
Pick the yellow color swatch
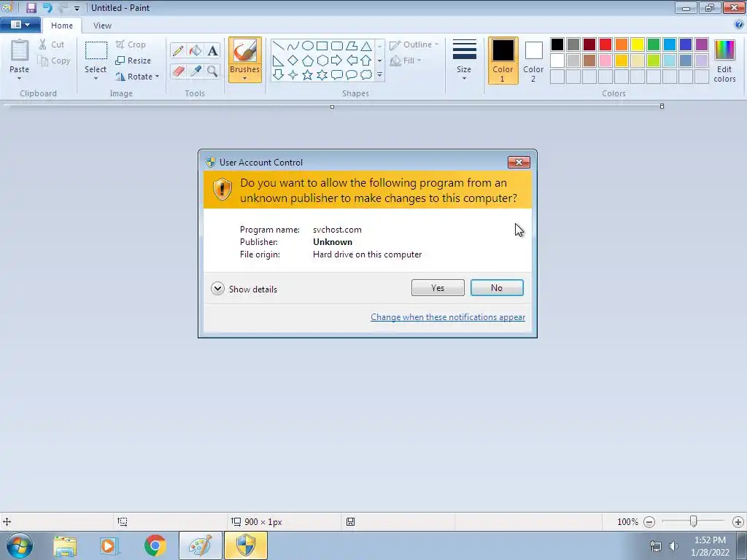tap(638, 44)
